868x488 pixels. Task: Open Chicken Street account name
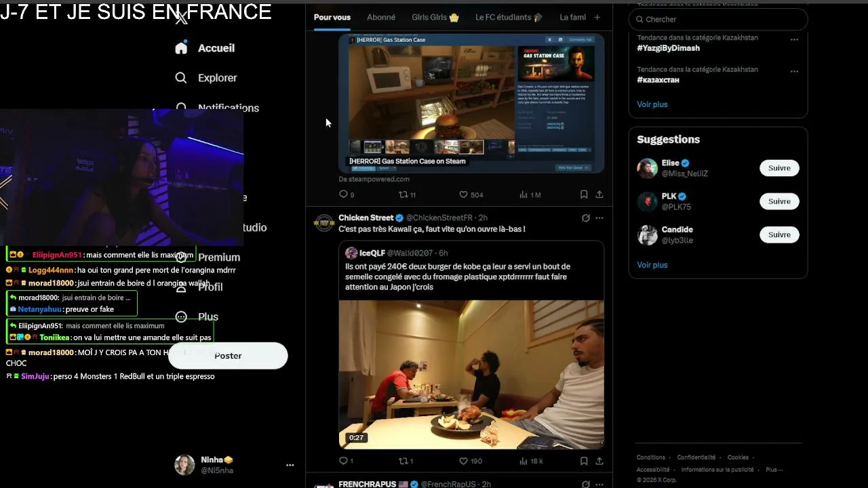[x=366, y=218]
